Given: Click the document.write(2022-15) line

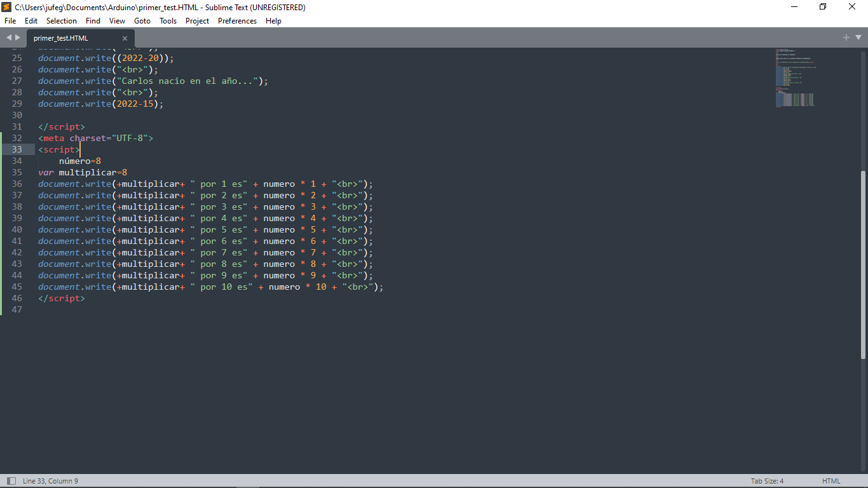Looking at the screenshot, I should click(x=101, y=104).
